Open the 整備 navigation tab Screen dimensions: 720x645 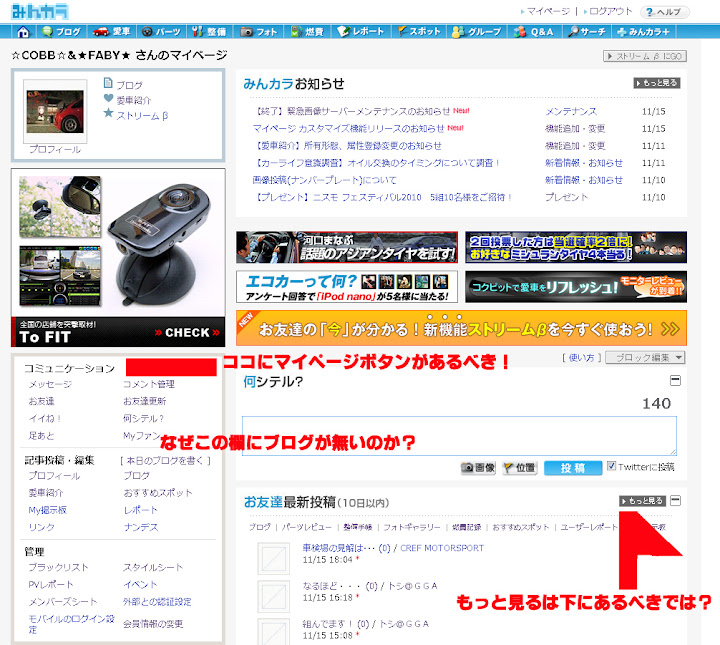coord(209,32)
